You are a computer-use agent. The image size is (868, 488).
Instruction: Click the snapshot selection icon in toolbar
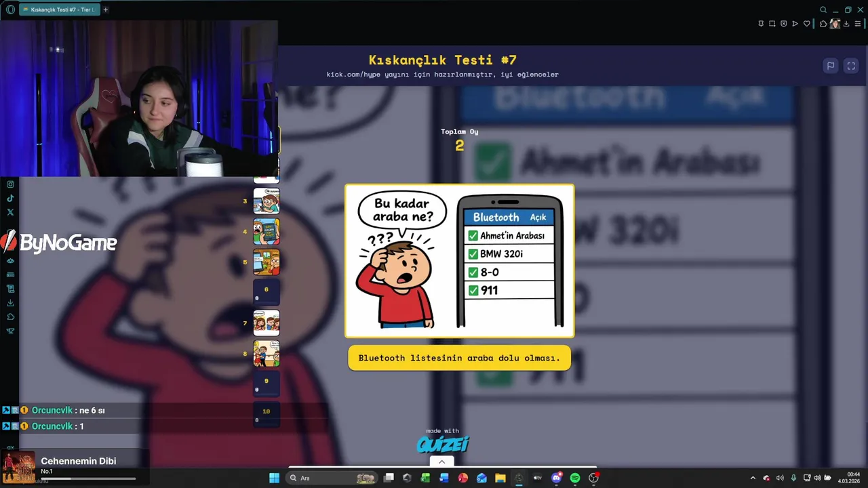[772, 24]
